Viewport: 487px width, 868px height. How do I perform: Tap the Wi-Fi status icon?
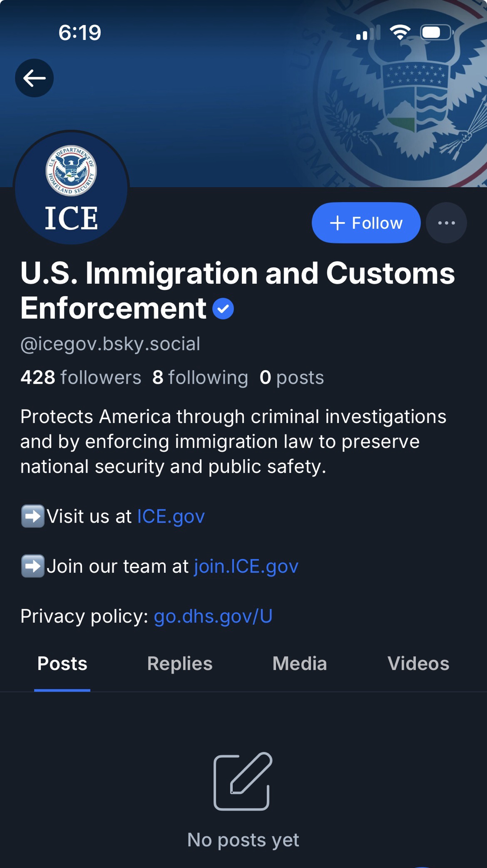pyautogui.click(x=400, y=33)
